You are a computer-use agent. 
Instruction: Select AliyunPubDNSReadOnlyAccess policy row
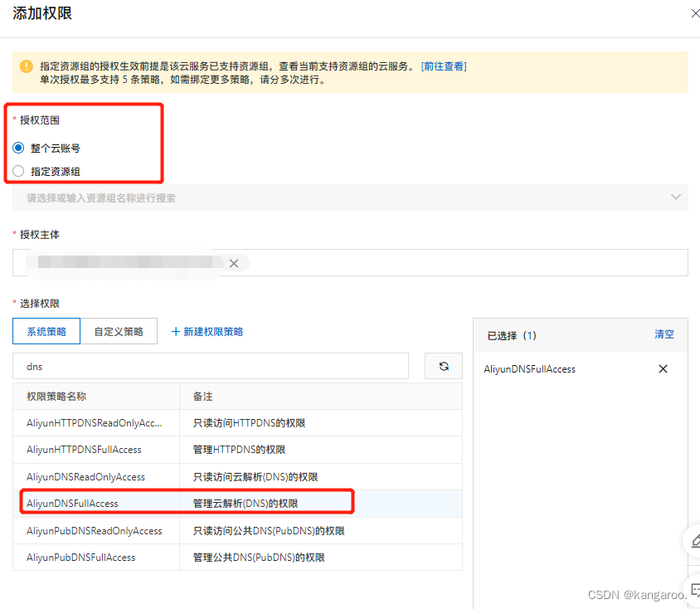(237, 531)
